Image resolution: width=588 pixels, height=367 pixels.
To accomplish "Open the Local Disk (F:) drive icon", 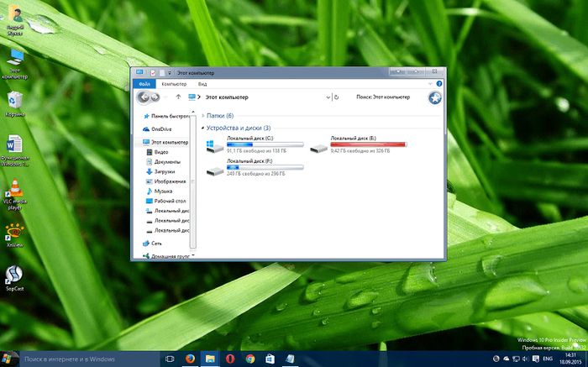I will click(216, 170).
